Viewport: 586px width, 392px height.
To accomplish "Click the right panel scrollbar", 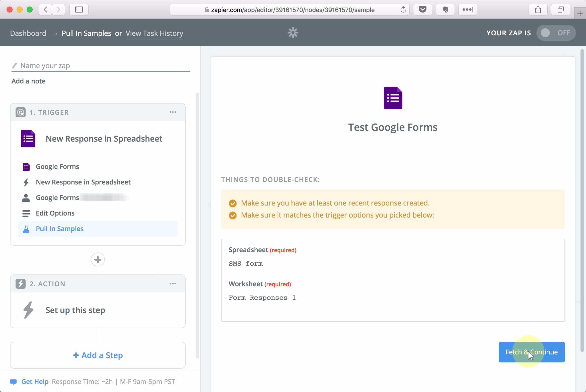I will 582,201.
